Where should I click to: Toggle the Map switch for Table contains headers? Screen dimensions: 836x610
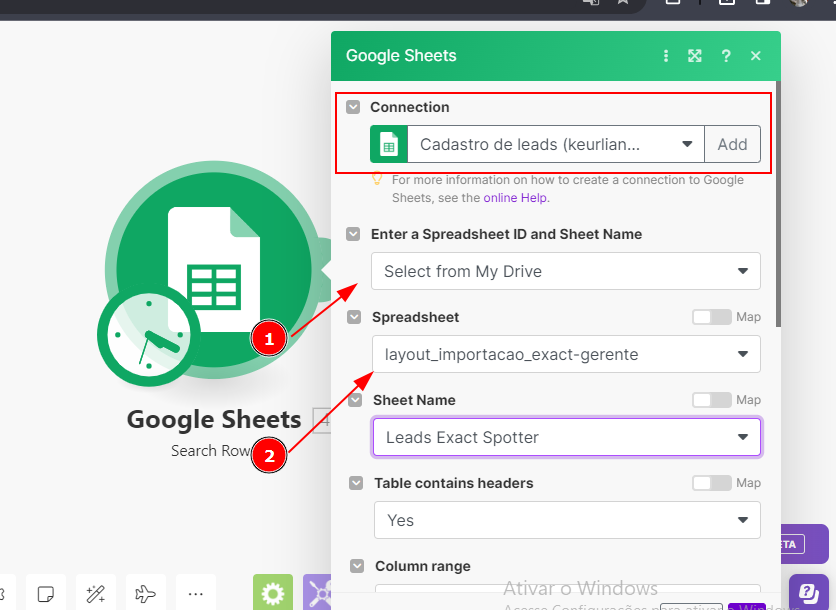[711, 483]
